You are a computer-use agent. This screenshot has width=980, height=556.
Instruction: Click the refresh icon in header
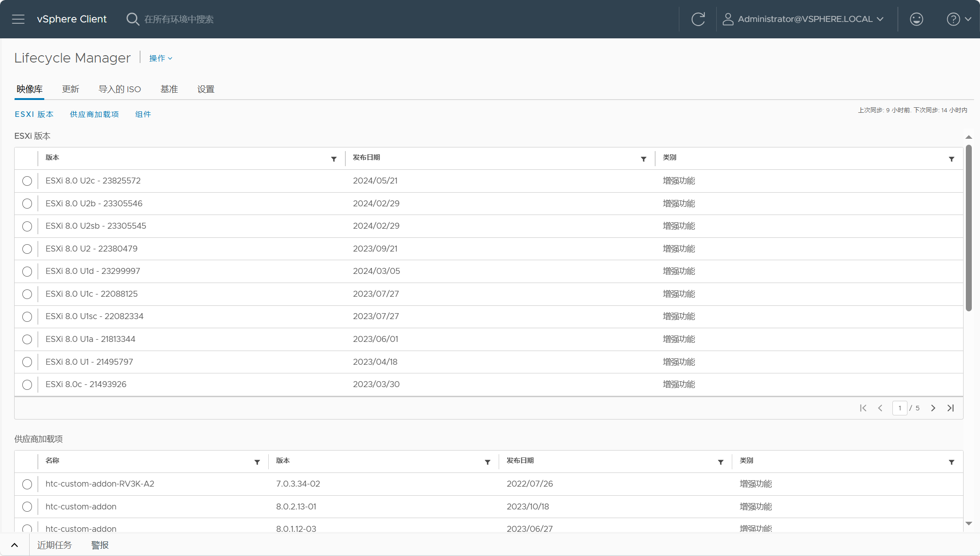pos(698,19)
